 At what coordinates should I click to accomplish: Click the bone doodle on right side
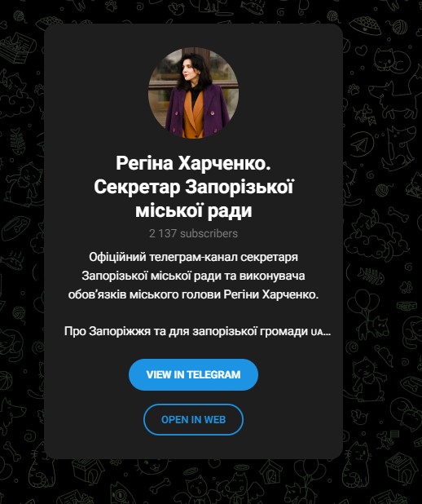coord(398,214)
